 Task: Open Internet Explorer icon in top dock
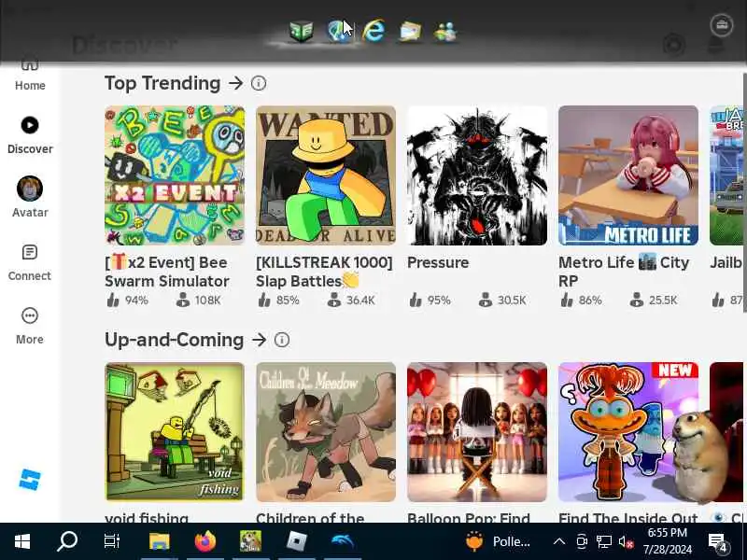pos(374,32)
